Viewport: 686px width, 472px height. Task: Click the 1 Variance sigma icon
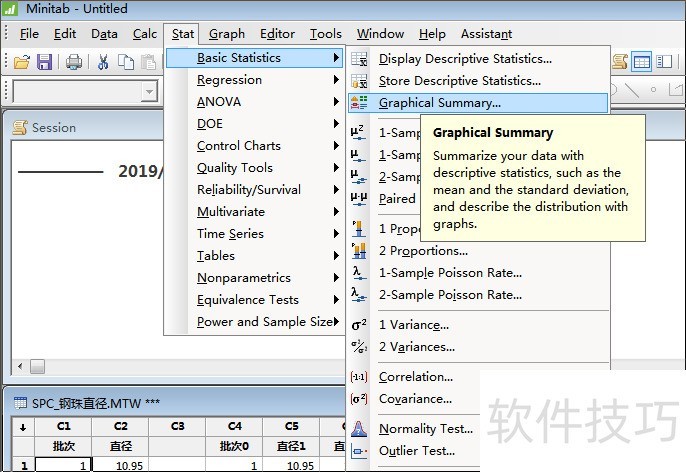(359, 325)
